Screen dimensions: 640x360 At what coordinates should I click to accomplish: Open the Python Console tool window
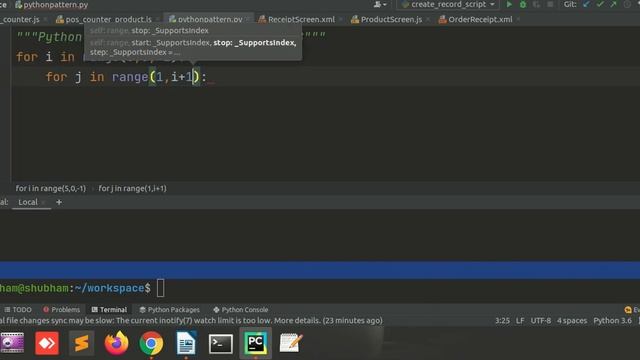coord(240,310)
